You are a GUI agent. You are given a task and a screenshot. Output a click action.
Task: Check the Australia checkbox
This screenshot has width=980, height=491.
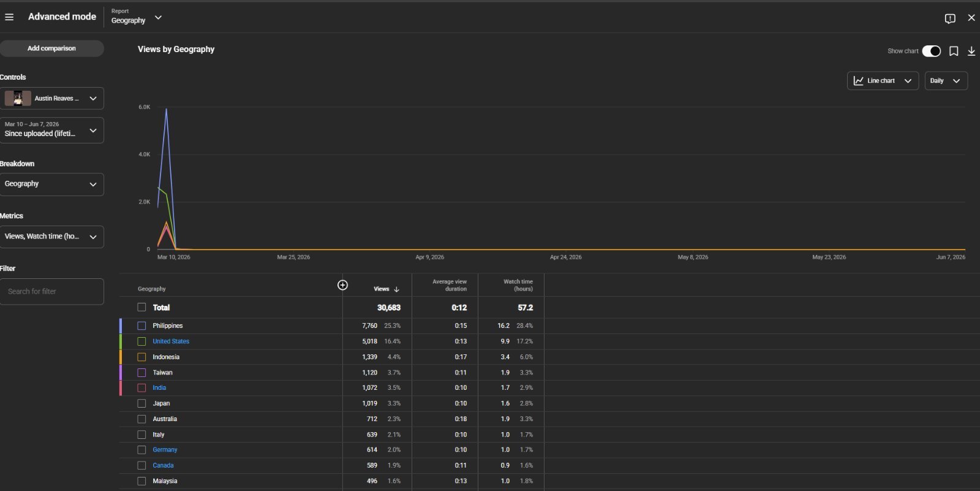141,419
